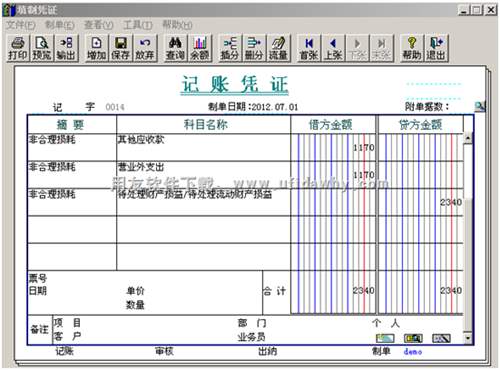Delete entry line using 删分 icon

tap(254, 48)
